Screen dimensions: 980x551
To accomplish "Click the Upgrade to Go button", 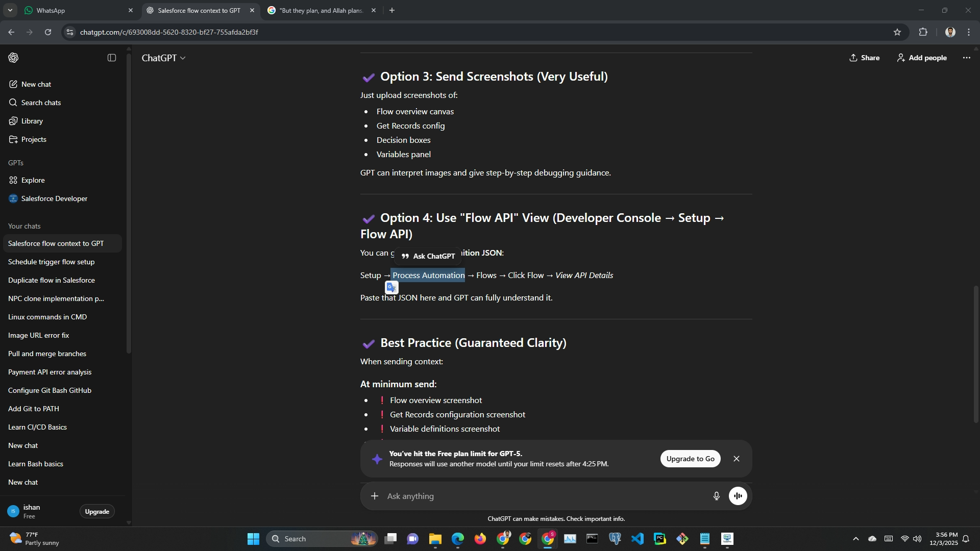I will coord(690,459).
